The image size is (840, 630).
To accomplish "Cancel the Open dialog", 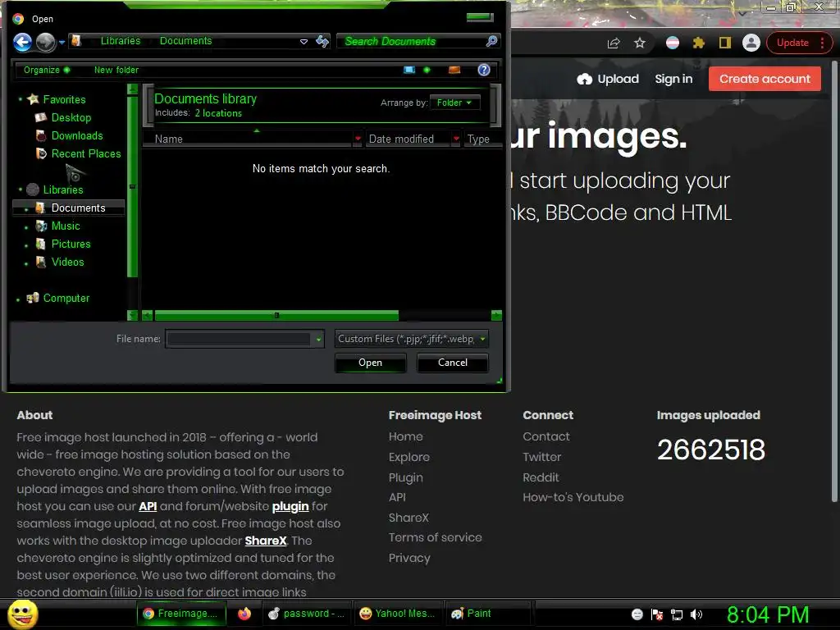I will pos(453,363).
